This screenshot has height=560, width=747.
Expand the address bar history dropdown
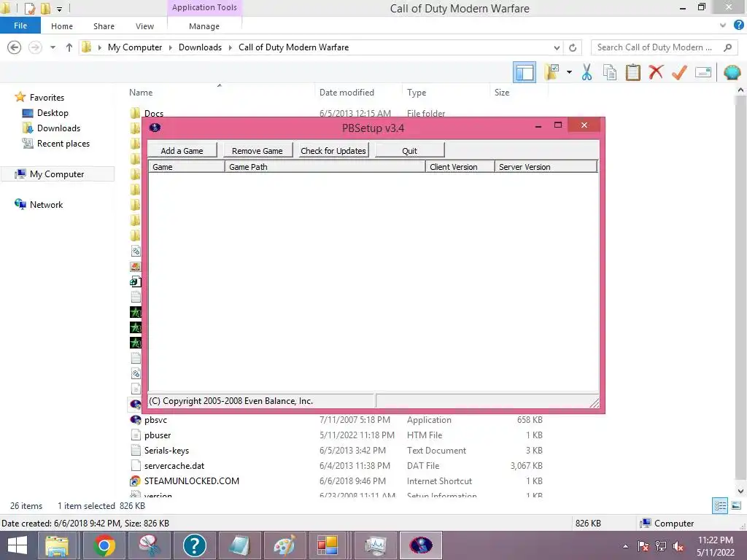[557, 47]
